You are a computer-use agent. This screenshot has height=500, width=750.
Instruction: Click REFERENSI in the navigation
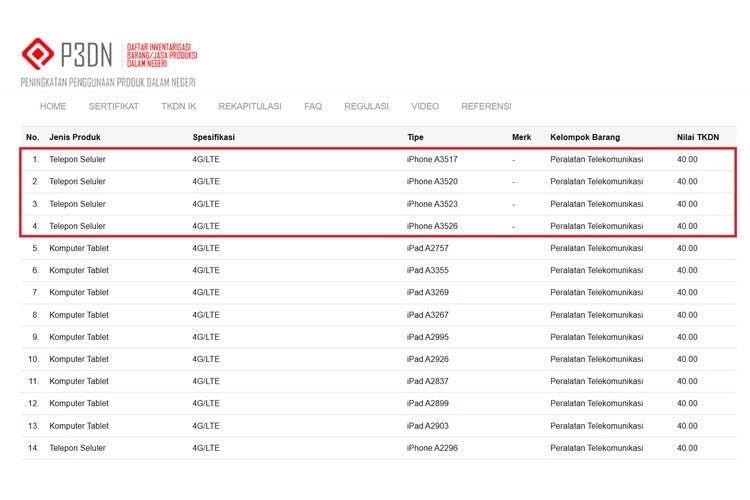[486, 106]
